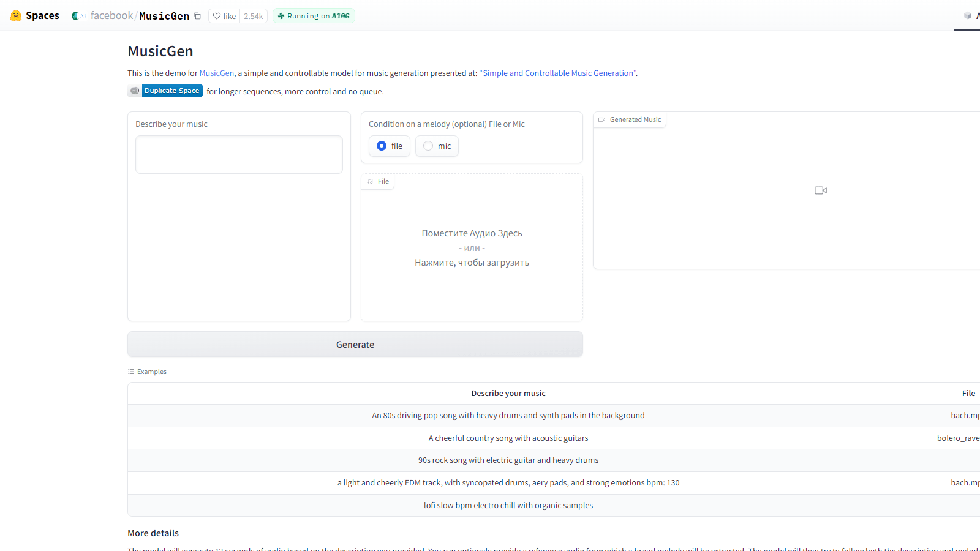Select the 80s driving pop song example
980x551 pixels.
click(508, 415)
